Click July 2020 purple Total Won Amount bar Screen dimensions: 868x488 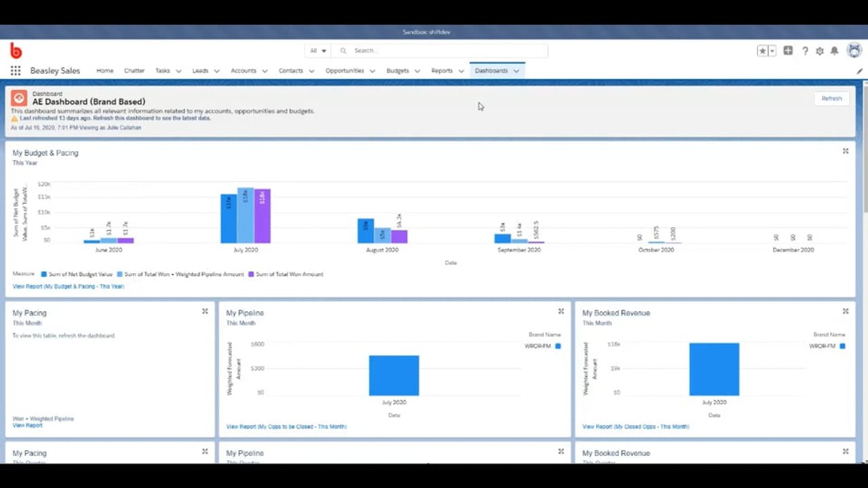262,216
